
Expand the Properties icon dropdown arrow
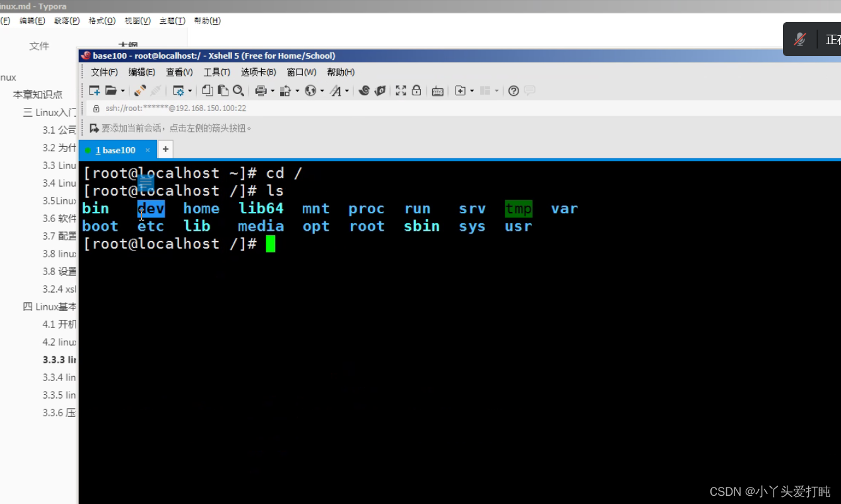click(x=190, y=91)
